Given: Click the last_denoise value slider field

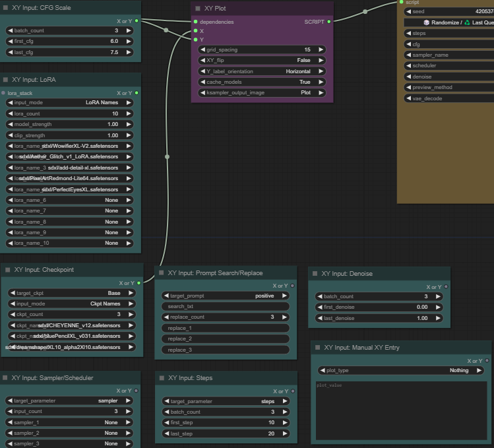Looking at the screenshot, I should (379, 318).
